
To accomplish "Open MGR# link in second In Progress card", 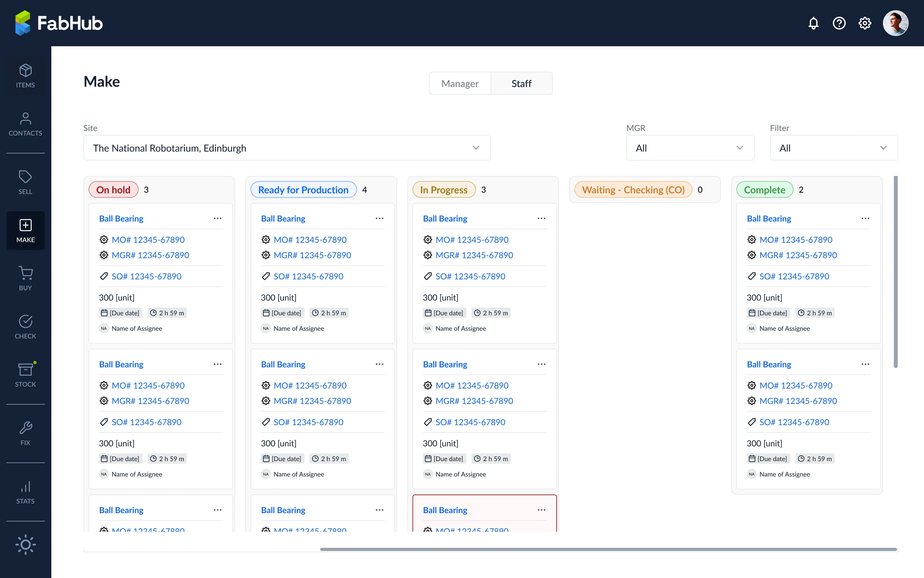I will [x=474, y=401].
